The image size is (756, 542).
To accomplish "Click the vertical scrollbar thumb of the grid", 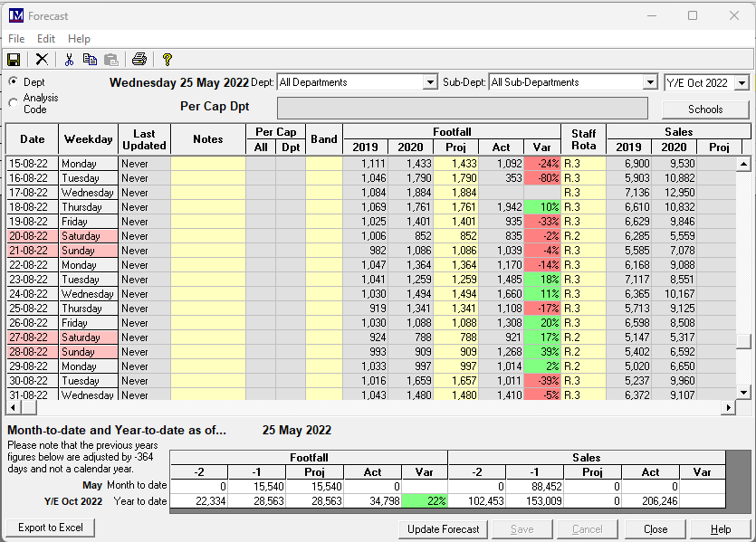I will 743,341.
